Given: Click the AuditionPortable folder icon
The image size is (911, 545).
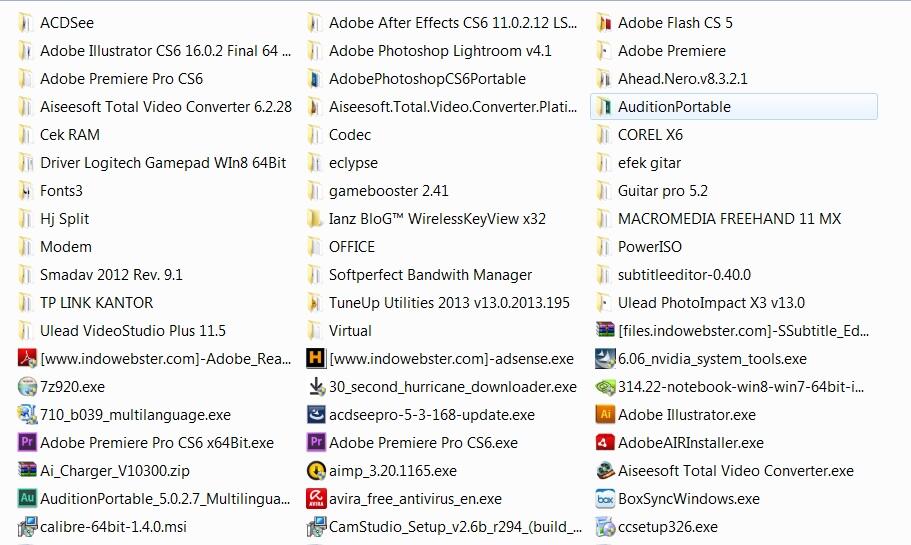Looking at the screenshot, I should point(604,107).
